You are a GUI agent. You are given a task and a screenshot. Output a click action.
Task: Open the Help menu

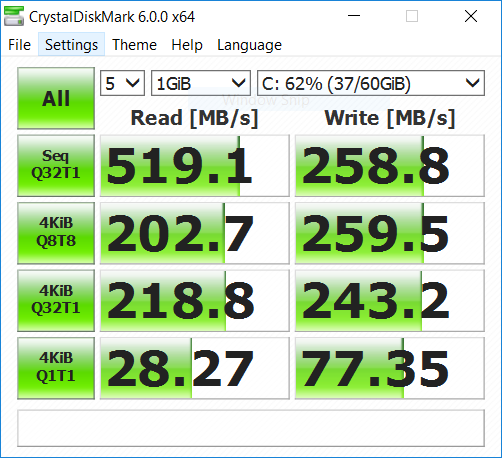(187, 45)
